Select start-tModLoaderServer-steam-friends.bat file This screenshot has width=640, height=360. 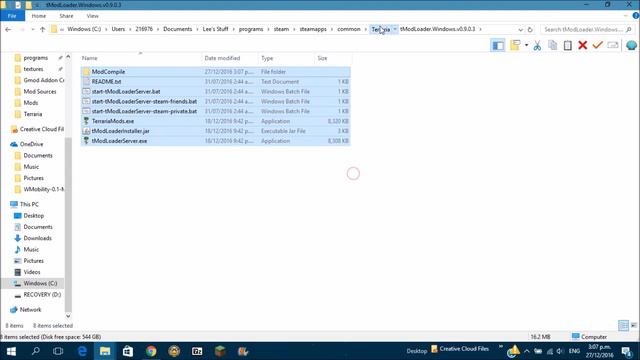coord(216,101)
